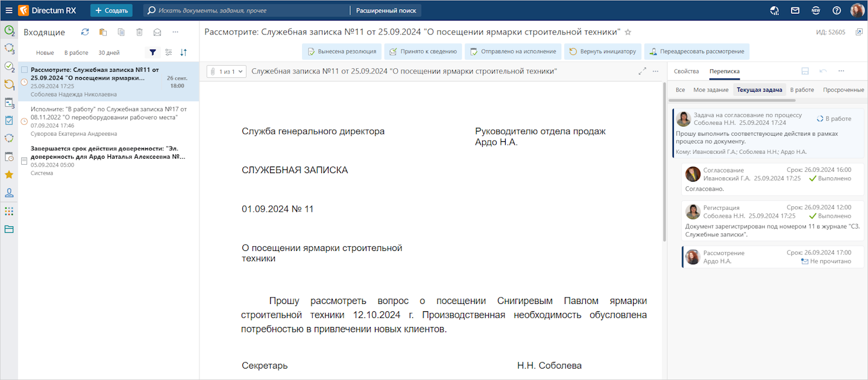Viewport: 868px width, 380px height.
Task: Switch to the Свойства tab
Action: (x=686, y=71)
